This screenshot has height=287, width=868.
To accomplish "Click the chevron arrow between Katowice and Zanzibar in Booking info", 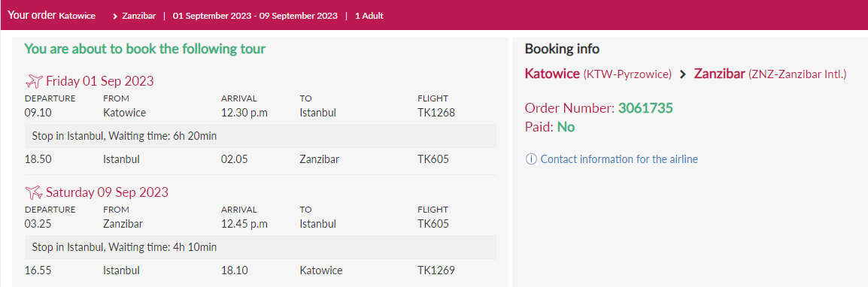I will click(x=683, y=74).
